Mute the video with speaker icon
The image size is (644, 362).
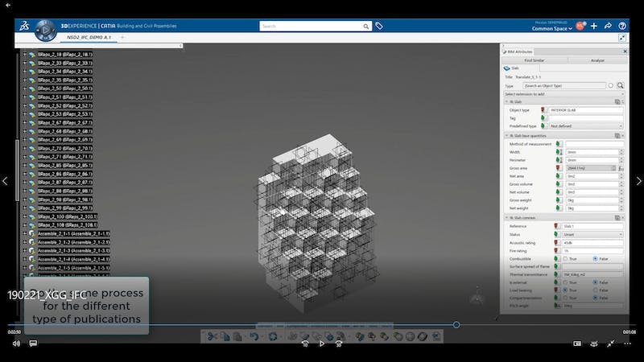16,343
